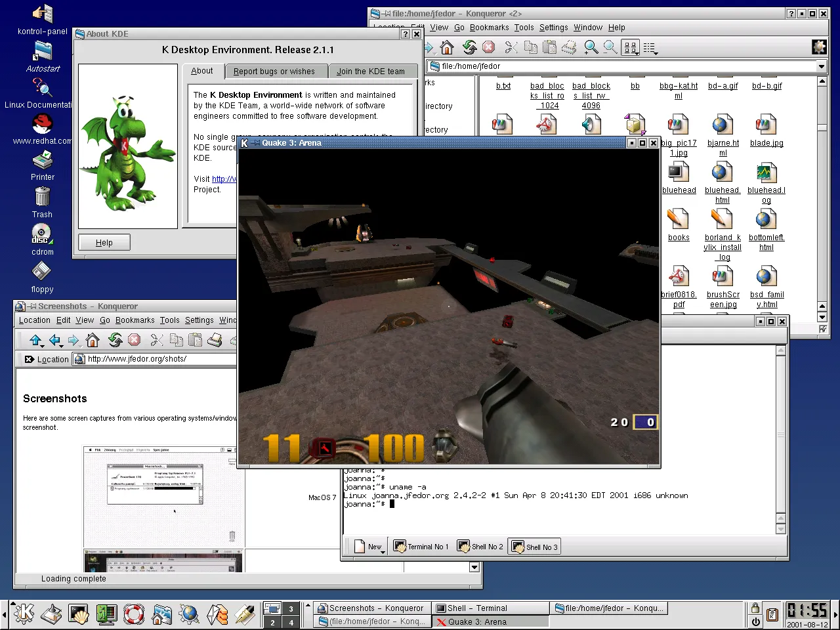Viewport: 840px width, 630px height.
Task: Switch to virtual desktop 3 in pager
Action: coord(291,609)
